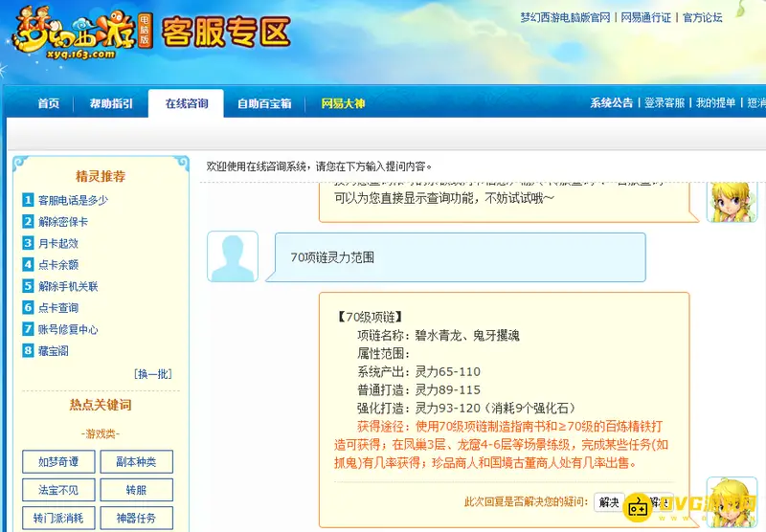The image size is (766, 532).
Task: Click number 2 icon beside 解除密保卡
Action: point(28,221)
